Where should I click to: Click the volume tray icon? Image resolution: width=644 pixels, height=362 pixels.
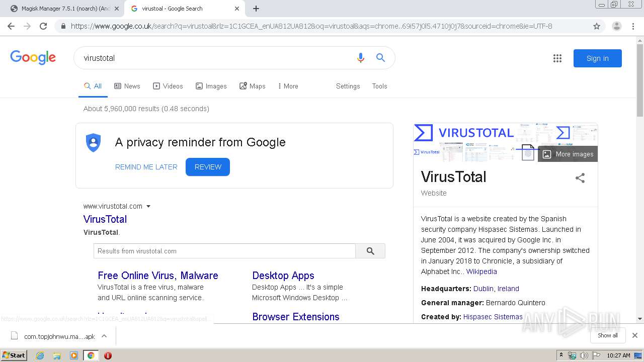coord(584,355)
